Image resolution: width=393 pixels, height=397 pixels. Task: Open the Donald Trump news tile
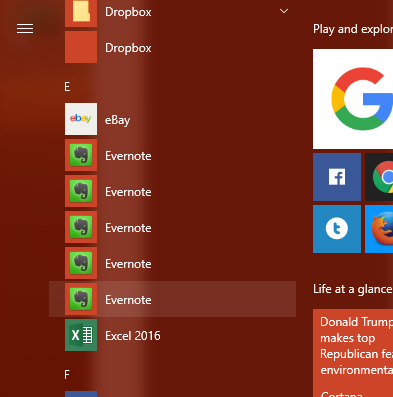click(x=353, y=353)
